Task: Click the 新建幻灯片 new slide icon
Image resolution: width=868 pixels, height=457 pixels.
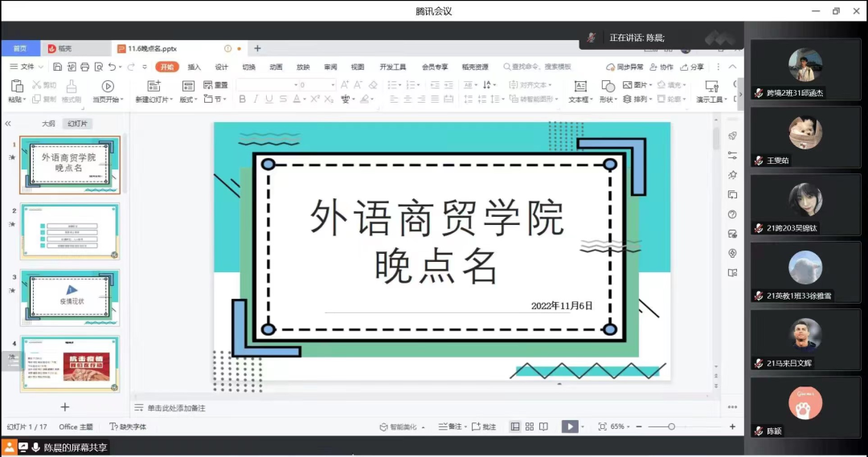Action: (153, 86)
